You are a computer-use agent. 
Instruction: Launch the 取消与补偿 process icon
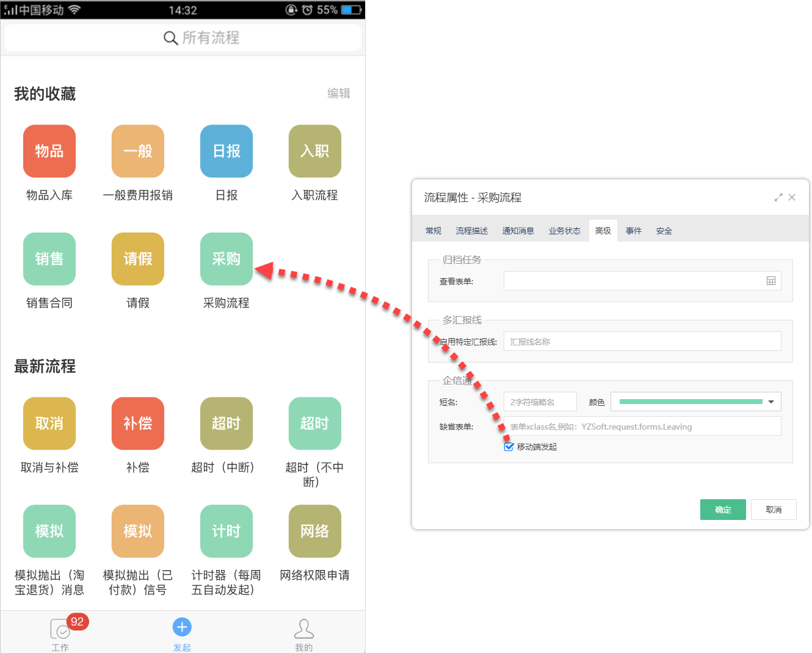[49, 424]
